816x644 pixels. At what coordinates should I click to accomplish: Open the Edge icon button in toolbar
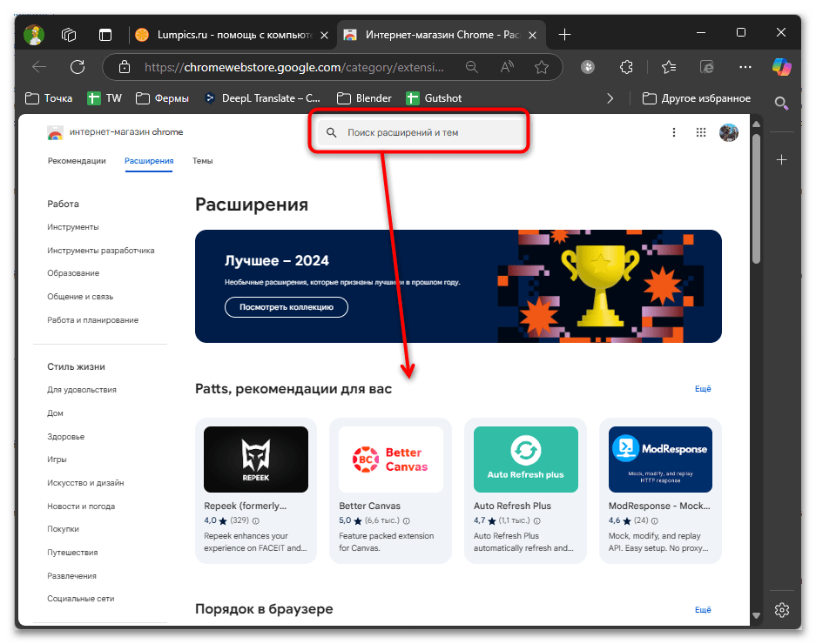(707, 67)
